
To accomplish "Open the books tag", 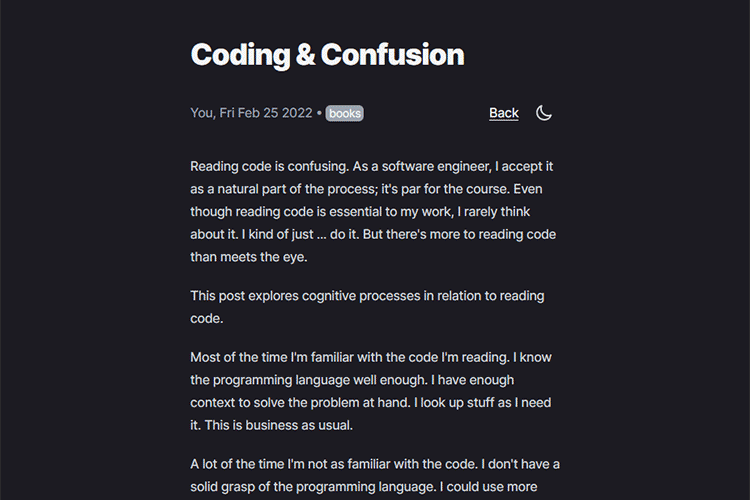I will (x=344, y=114).
